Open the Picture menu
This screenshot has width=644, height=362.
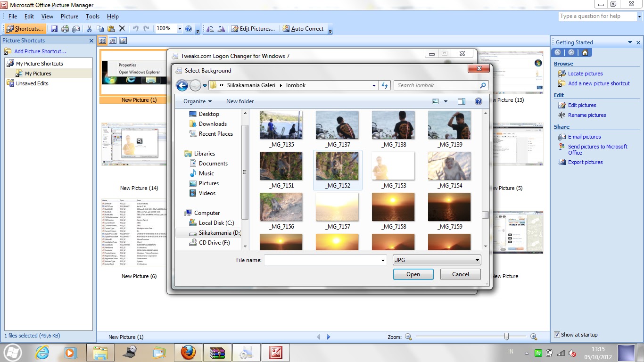(x=69, y=16)
